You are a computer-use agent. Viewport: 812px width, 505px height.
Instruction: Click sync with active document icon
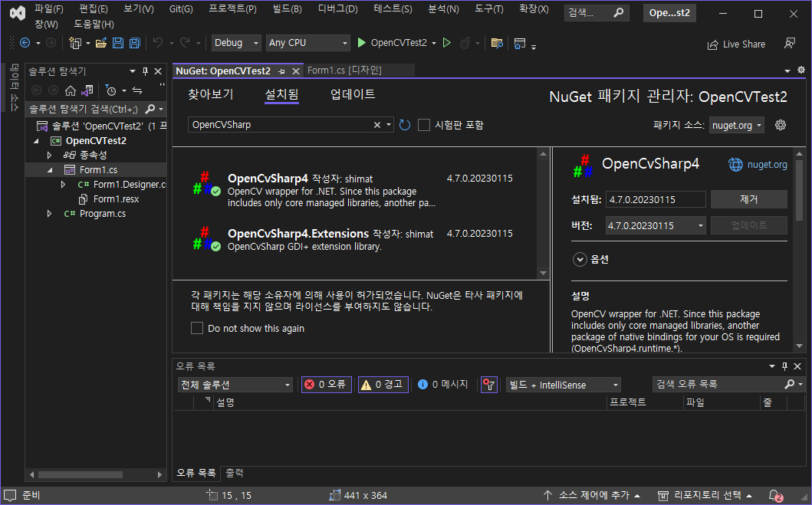point(137,90)
